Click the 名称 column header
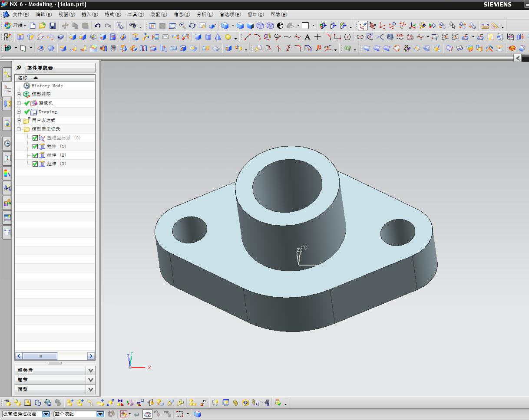The width and height of the screenshot is (529, 420). [x=55, y=78]
